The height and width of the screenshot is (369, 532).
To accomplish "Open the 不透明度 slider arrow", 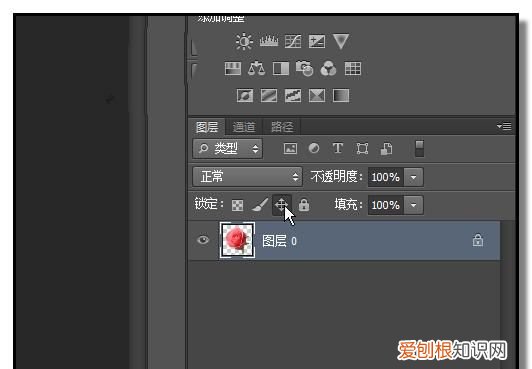I will point(413,177).
